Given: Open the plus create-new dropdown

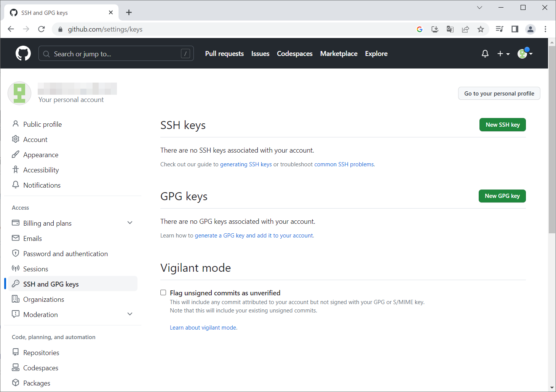Looking at the screenshot, I should (x=503, y=54).
